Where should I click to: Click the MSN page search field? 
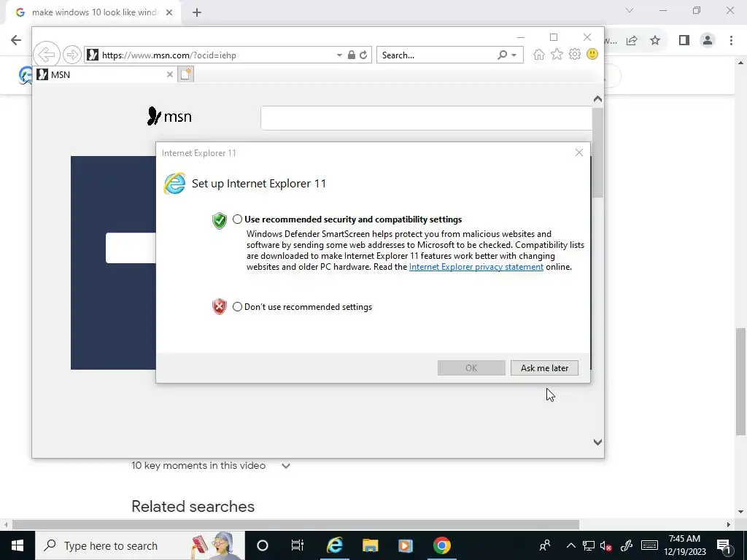click(426, 117)
